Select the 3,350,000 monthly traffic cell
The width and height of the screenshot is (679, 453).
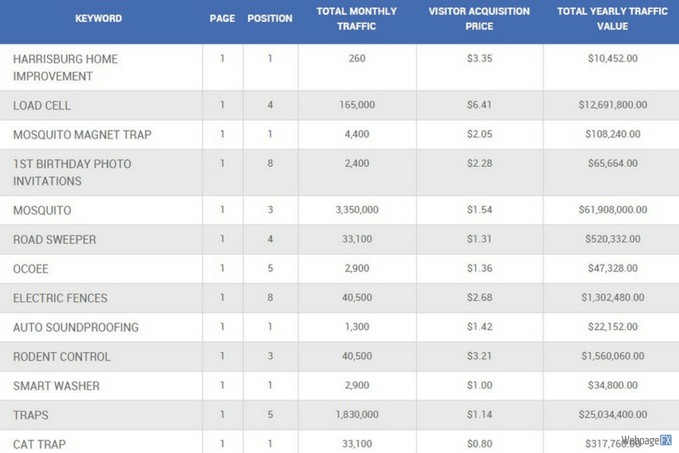pyautogui.click(x=357, y=210)
